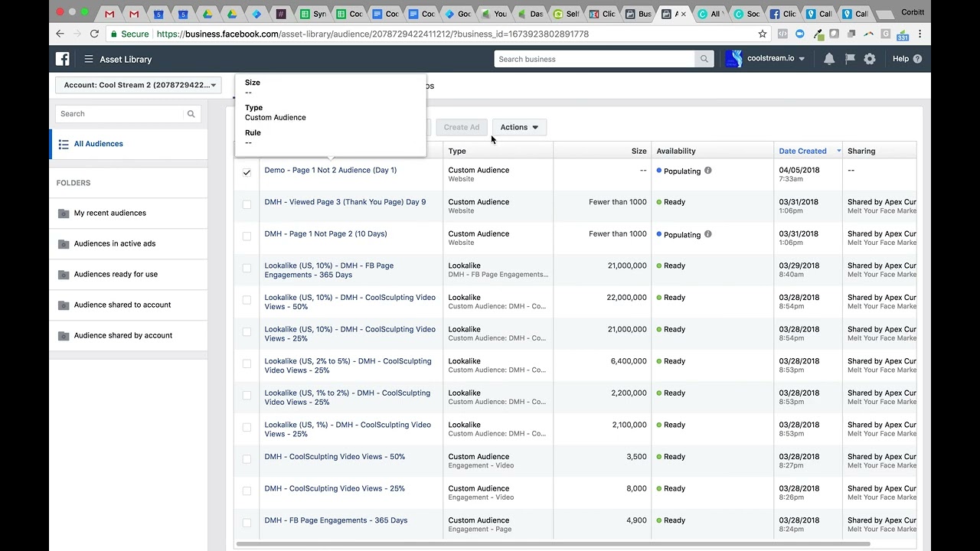Click the Facebook logo icon
The width and height of the screenshot is (980, 551).
click(x=63, y=59)
